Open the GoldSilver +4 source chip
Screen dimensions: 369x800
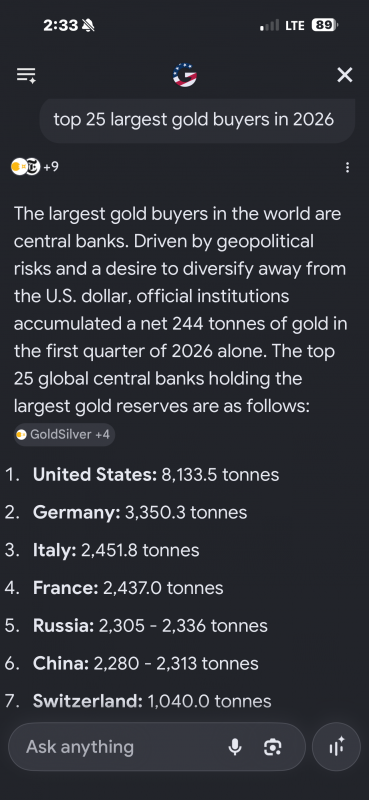click(x=64, y=435)
